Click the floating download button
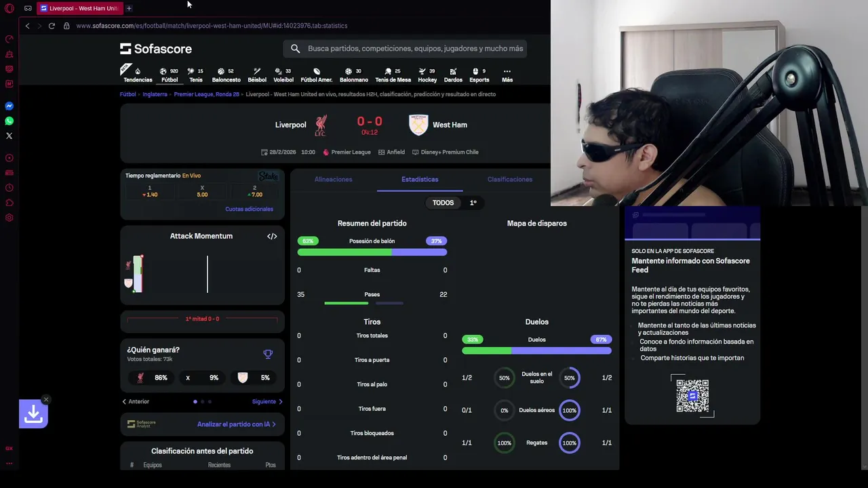The height and width of the screenshot is (488, 868). click(x=33, y=414)
